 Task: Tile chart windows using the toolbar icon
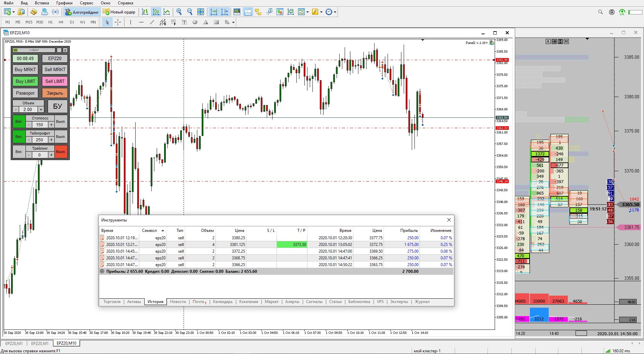201,12
